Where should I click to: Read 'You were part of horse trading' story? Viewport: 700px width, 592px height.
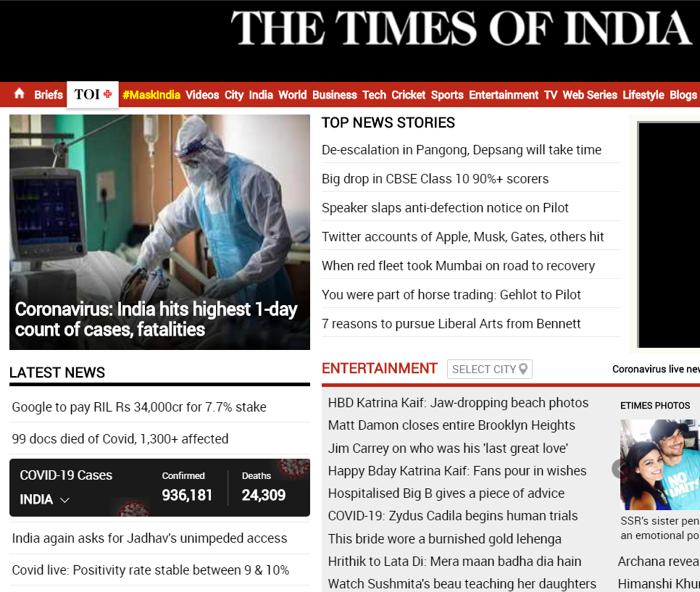(x=451, y=295)
